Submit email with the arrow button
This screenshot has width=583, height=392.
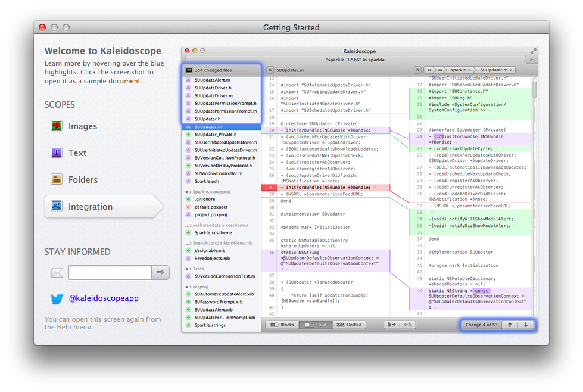(160, 273)
